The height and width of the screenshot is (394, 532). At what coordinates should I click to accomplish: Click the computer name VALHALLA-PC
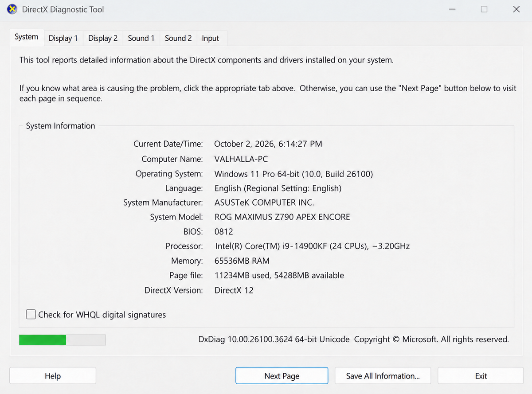pyautogui.click(x=241, y=159)
